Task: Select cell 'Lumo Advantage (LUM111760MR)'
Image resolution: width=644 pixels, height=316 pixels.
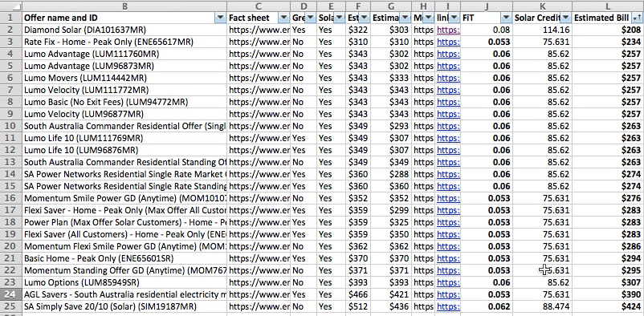Action: tap(124, 54)
